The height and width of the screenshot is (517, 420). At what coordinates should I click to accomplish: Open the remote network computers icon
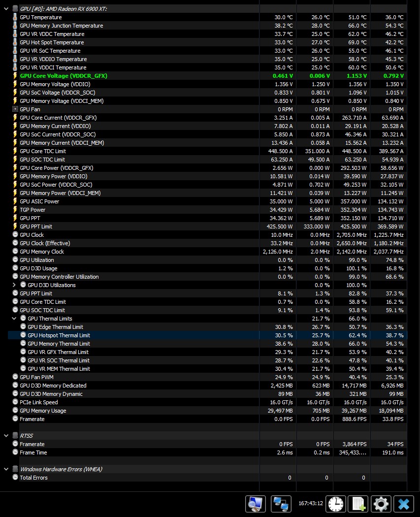(281, 504)
